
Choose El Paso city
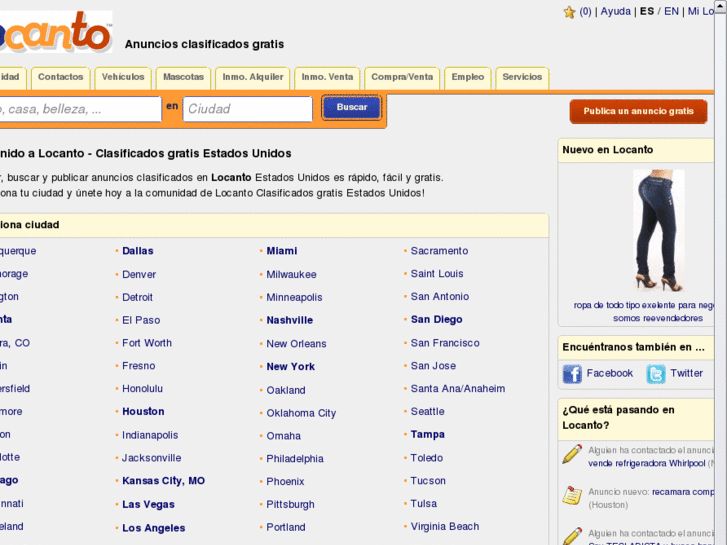pyautogui.click(x=141, y=320)
